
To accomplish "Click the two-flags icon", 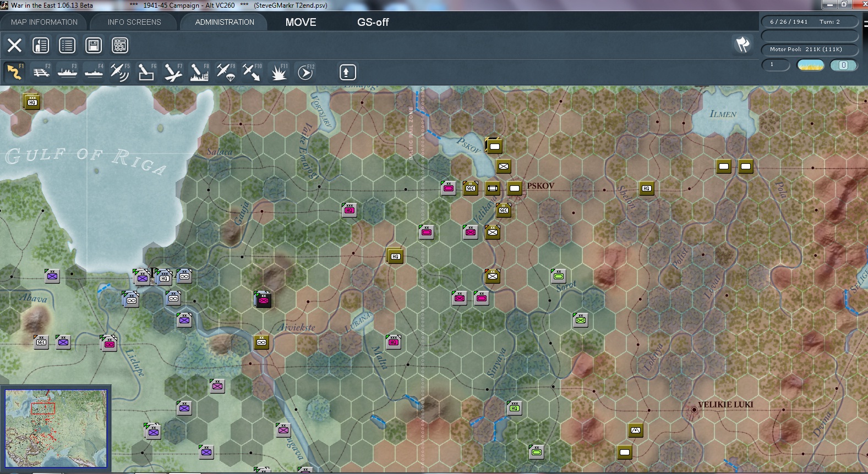I will (x=743, y=45).
